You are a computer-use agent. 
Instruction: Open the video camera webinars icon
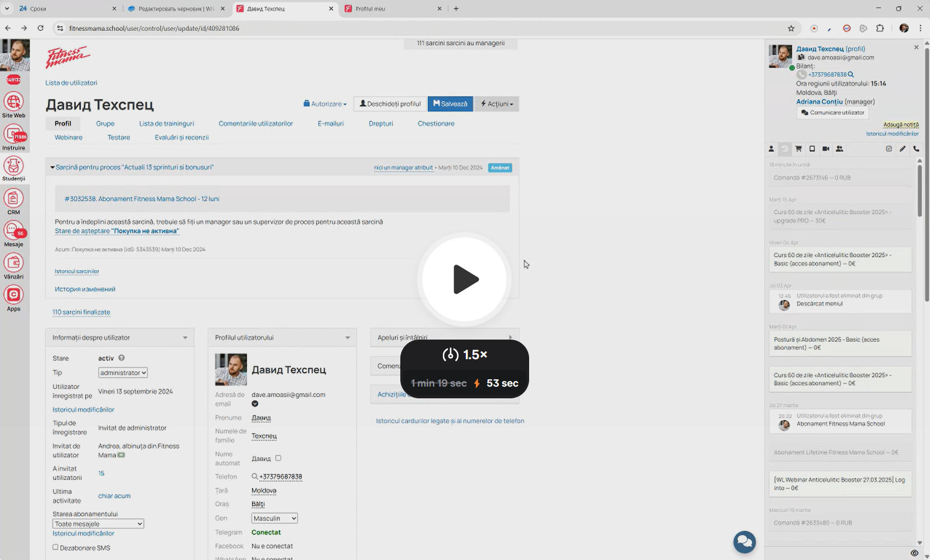[x=826, y=149]
